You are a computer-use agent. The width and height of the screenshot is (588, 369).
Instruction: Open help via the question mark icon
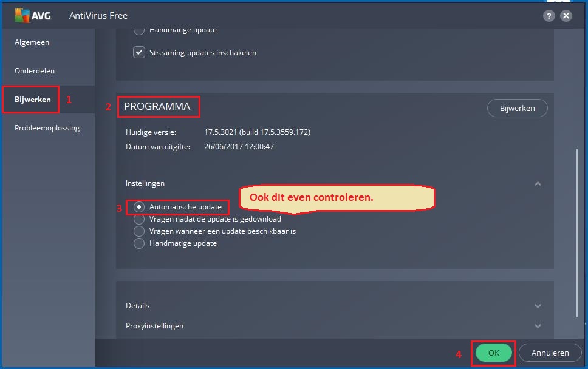click(x=549, y=16)
